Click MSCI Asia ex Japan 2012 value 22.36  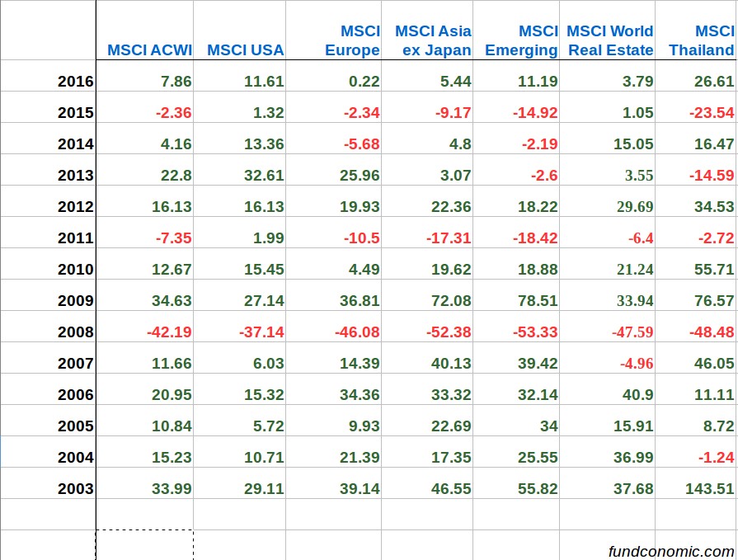[451, 206]
